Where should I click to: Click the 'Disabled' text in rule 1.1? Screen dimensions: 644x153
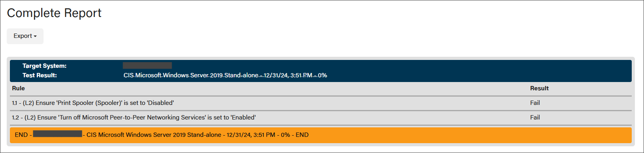[161, 103]
